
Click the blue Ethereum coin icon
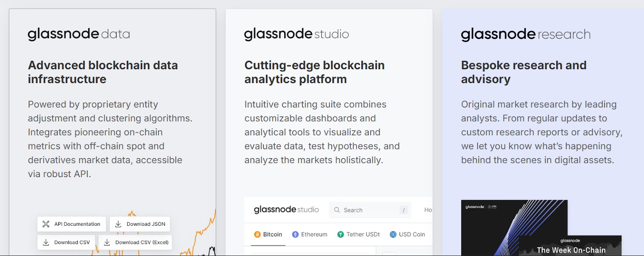(x=295, y=234)
